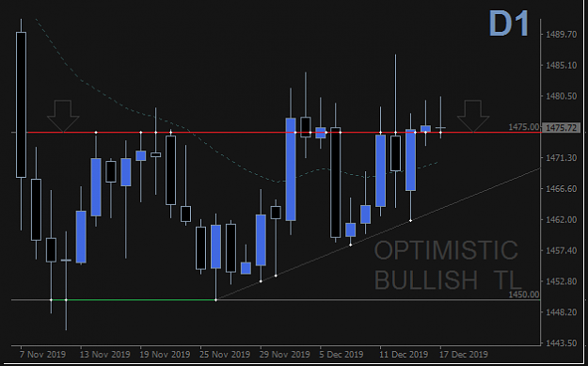Click the 29 Nov 2019 date label
This screenshot has width=588, height=366.
(x=285, y=355)
